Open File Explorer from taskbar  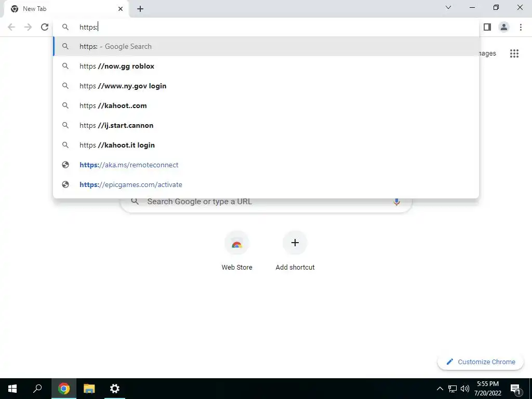coord(89,389)
